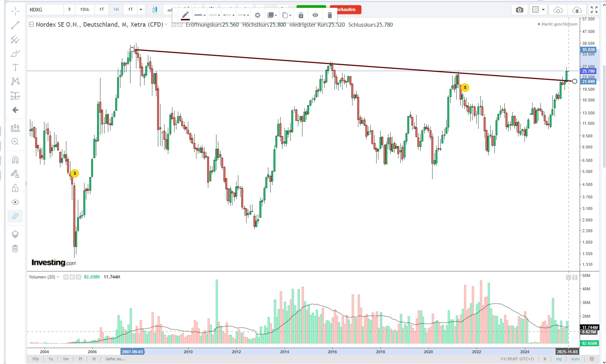Enter fullscreen chart mode
606x364 pixels.
pyautogui.click(x=594, y=10)
